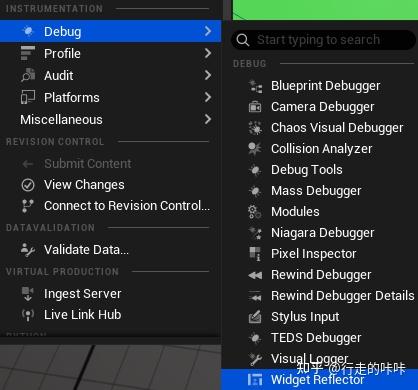Click the Camera Debugger icon
Image resolution: width=418 pixels, height=390 pixels.
[255, 107]
